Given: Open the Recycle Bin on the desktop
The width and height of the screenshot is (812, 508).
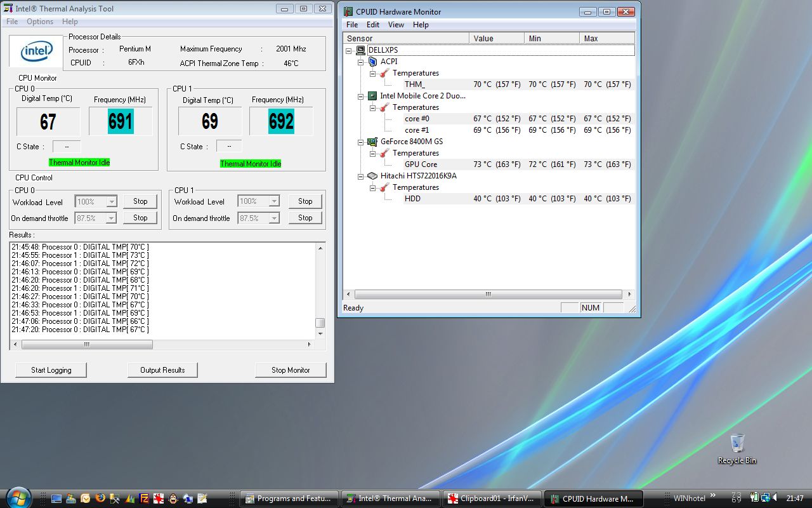Looking at the screenshot, I should click(737, 449).
